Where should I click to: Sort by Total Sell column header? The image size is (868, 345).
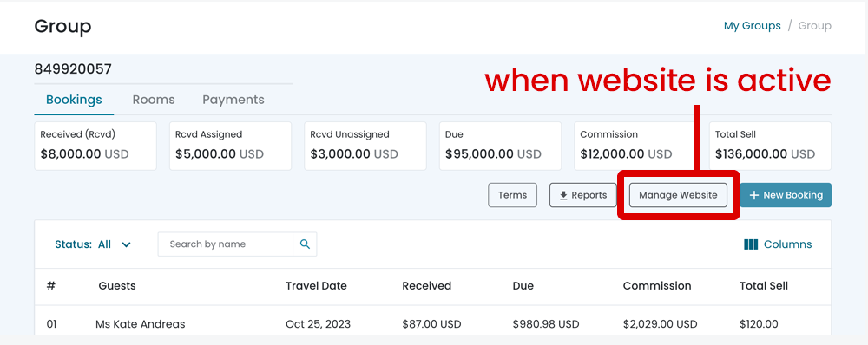pos(764,286)
